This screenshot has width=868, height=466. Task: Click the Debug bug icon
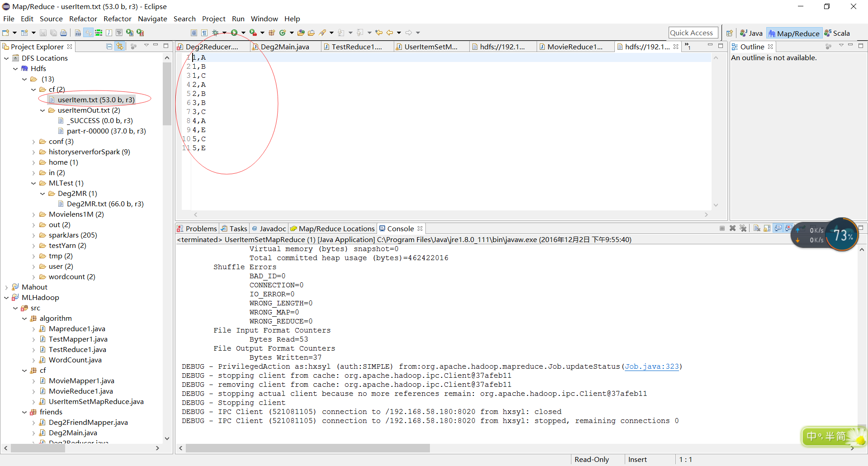click(216, 33)
